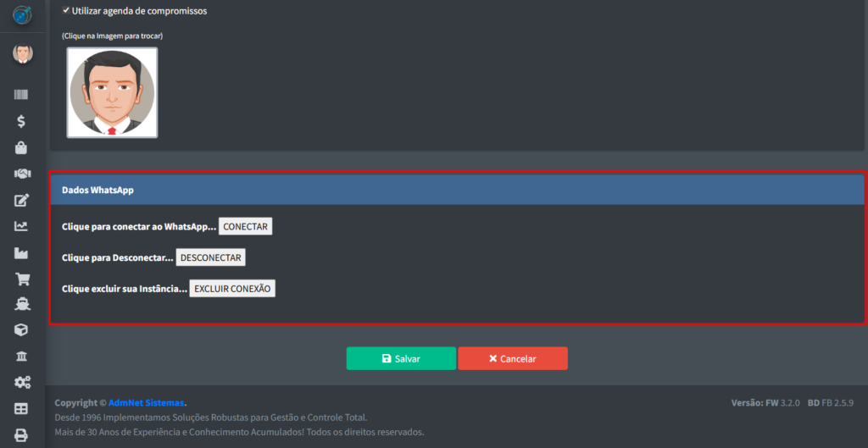Click the bank building sidebar icon
868x448 pixels.
22,356
